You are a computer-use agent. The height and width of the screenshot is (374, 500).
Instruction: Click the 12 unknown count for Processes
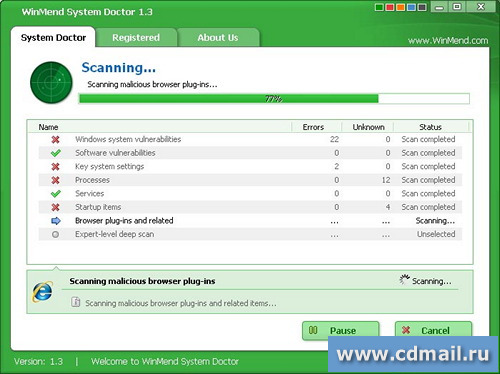click(x=386, y=180)
